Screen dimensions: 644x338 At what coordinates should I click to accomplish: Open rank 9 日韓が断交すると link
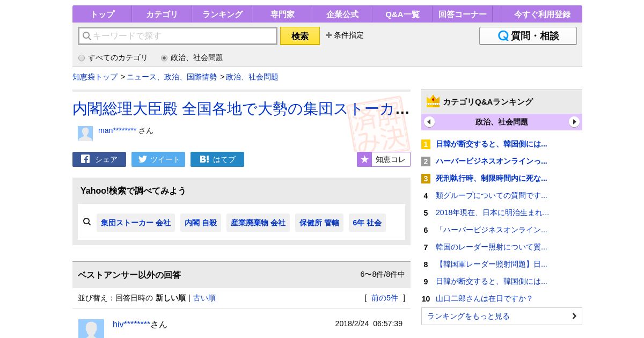[492, 281]
